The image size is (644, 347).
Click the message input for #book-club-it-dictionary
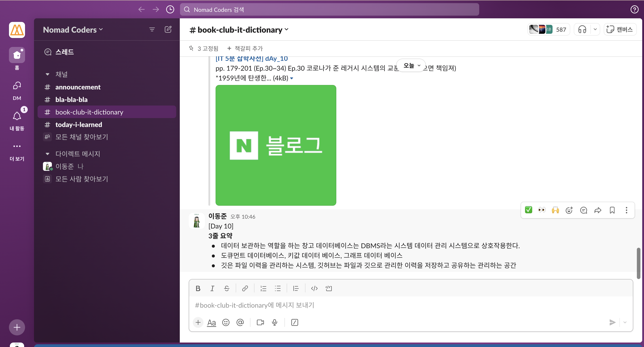click(x=411, y=305)
